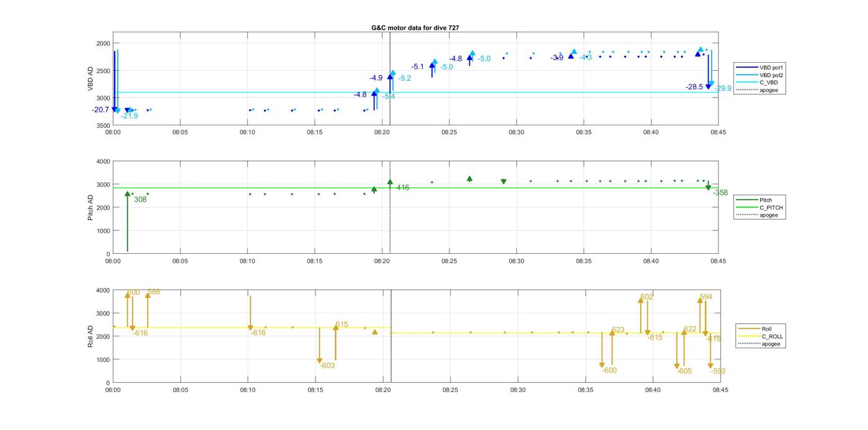Click the '08:30' tick under Roll plot
868x430 pixels.
tap(518, 390)
